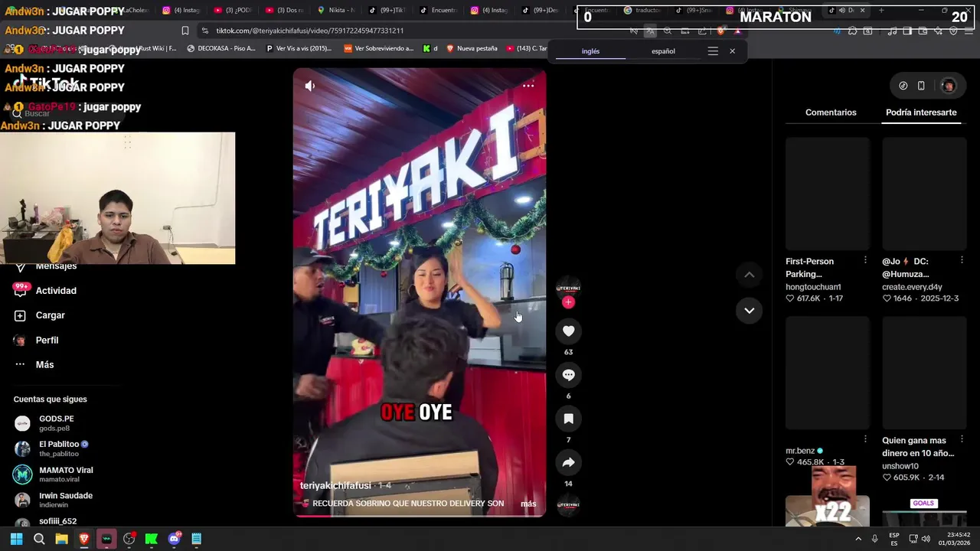Close the active TikTok browser tab
980x551 pixels.
click(862, 10)
